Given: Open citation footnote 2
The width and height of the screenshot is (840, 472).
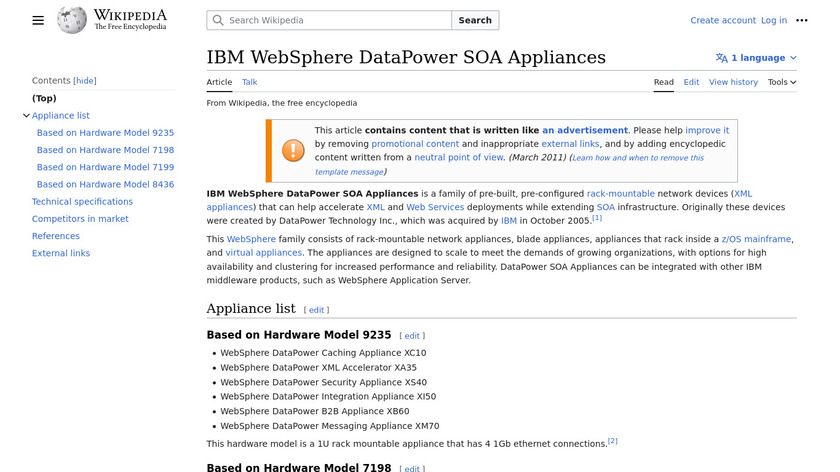Looking at the screenshot, I should pyautogui.click(x=613, y=441).
